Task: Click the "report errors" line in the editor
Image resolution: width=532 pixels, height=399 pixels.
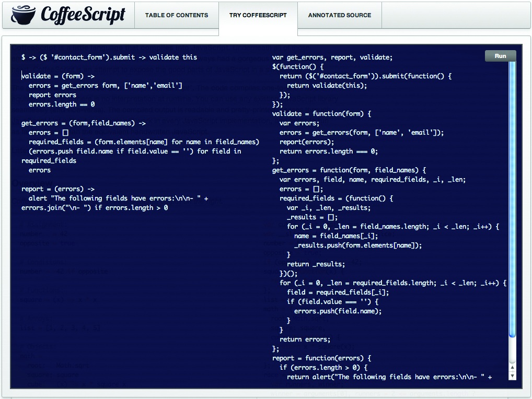Action: (52, 95)
